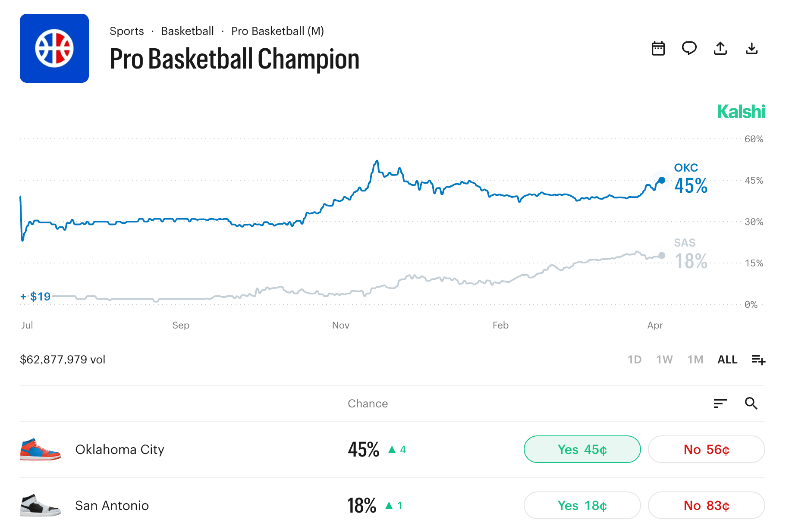The image size is (792, 532).
Task: Open the sort filter icon
Action: [720, 404]
